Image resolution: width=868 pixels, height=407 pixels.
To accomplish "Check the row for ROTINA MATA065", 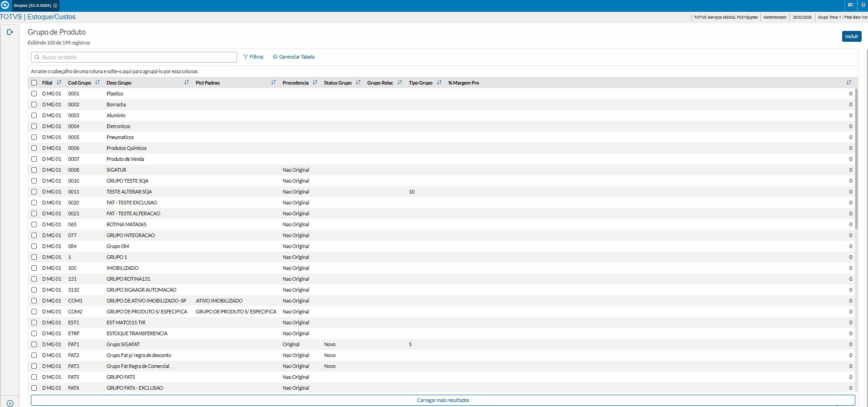I will click(34, 224).
